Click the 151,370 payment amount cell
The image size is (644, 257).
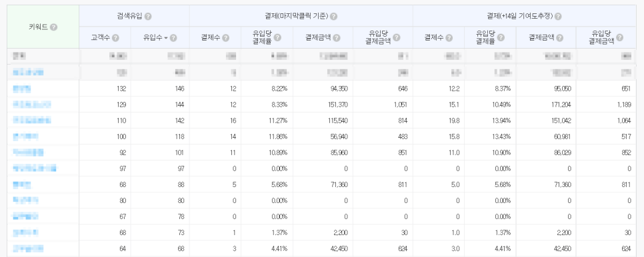(323, 105)
